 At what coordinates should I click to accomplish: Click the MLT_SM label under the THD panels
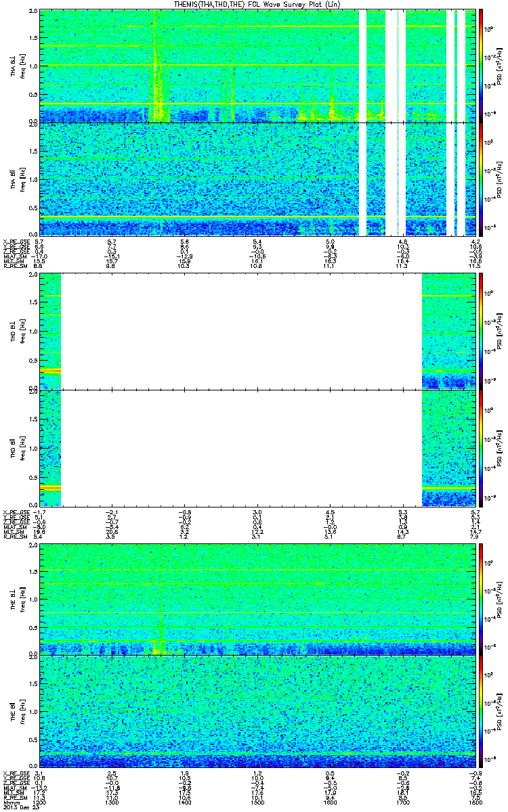tap(13, 533)
